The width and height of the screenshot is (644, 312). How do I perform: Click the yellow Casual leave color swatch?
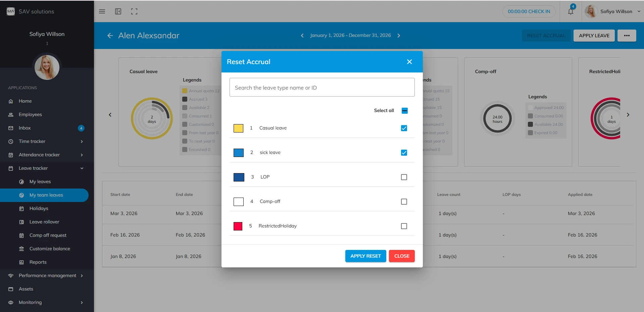coord(238,128)
